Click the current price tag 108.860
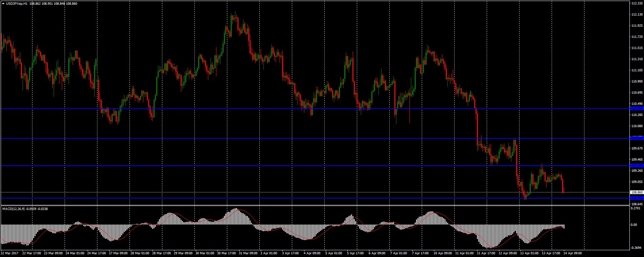The width and height of the screenshot is (644, 257). 637,192
